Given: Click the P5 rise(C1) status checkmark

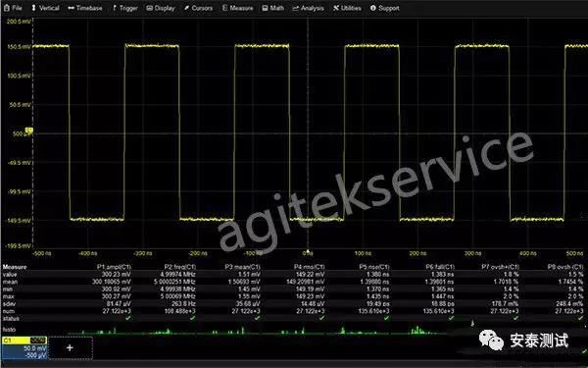Looking at the screenshot, I should click(386, 318).
